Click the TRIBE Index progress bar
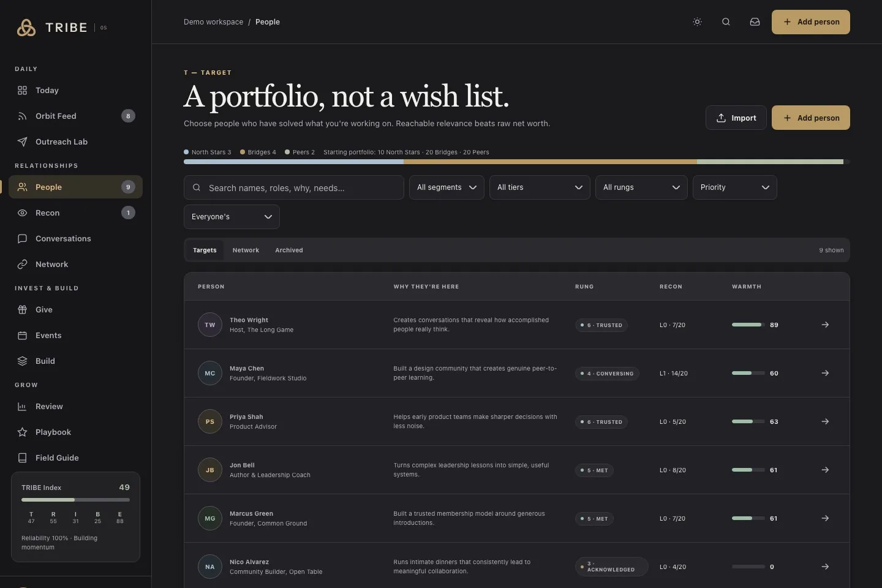The width and height of the screenshot is (882, 588). click(75, 500)
